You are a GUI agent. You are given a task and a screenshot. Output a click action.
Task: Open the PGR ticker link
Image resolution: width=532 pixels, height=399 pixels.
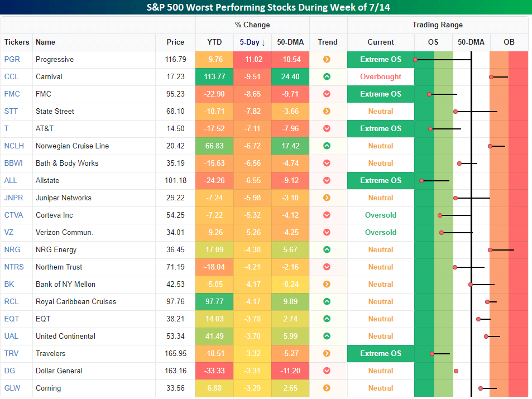[12, 59]
